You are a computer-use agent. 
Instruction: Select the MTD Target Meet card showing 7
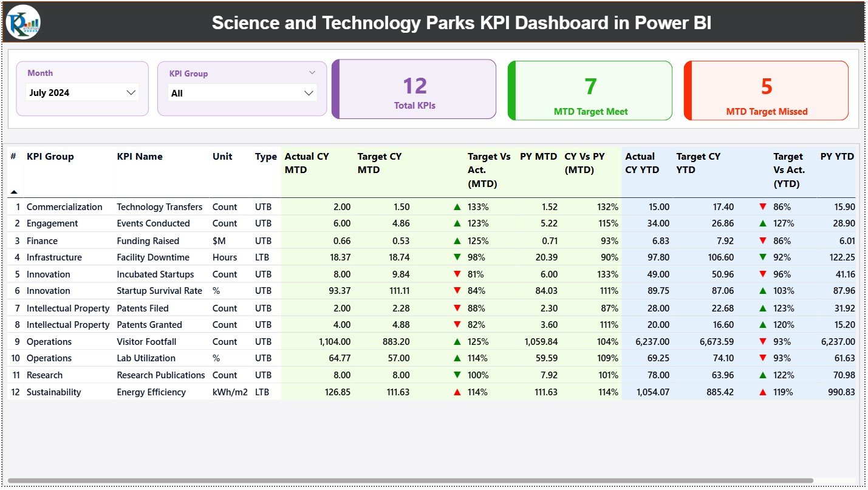[589, 90]
